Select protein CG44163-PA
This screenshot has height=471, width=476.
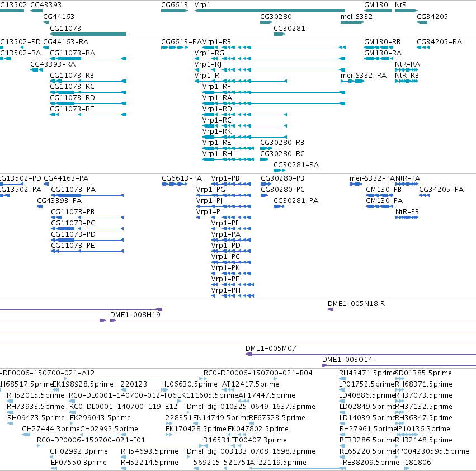coord(66,178)
